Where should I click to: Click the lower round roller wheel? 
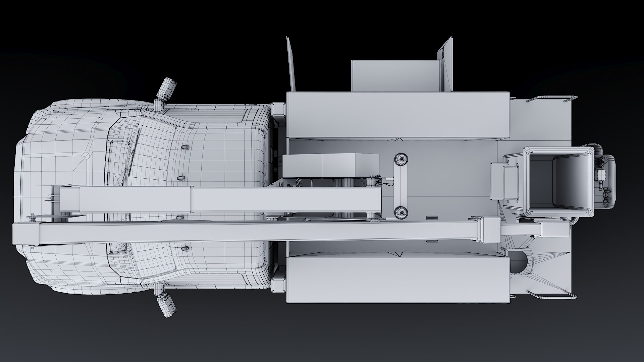[x=401, y=213]
